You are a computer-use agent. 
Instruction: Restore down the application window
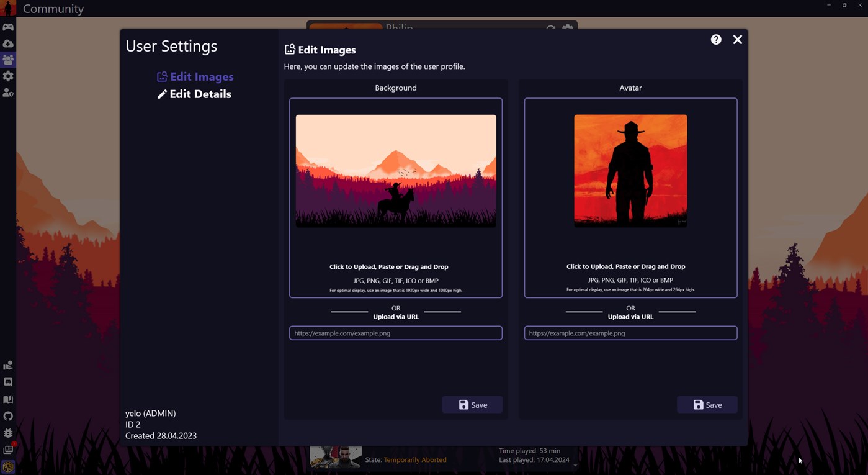click(844, 5)
